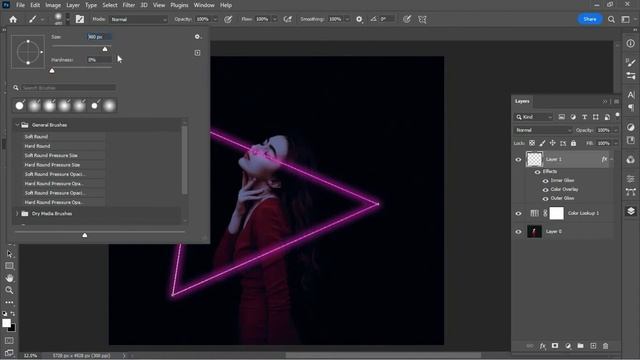640x360 pixels.
Task: Click the Share button
Action: click(x=589, y=19)
